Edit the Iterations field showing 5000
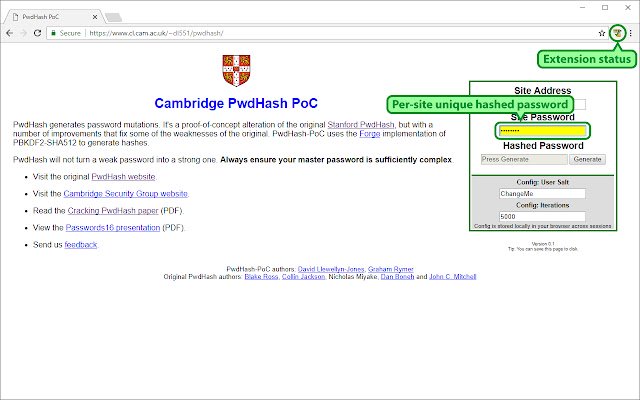 (x=542, y=216)
